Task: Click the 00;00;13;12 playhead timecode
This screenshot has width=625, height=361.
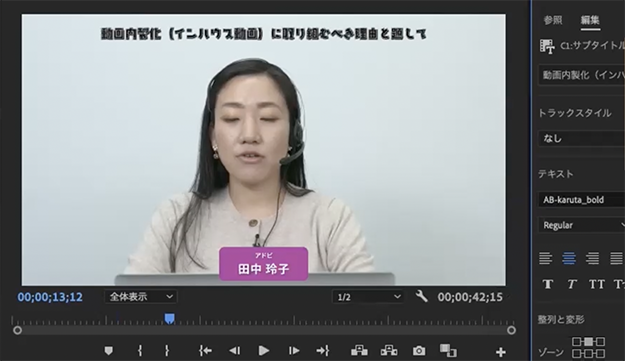Action: coord(50,297)
